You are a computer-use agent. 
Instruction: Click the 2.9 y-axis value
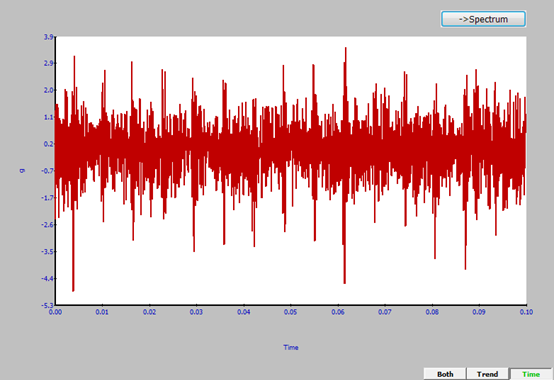(x=49, y=63)
